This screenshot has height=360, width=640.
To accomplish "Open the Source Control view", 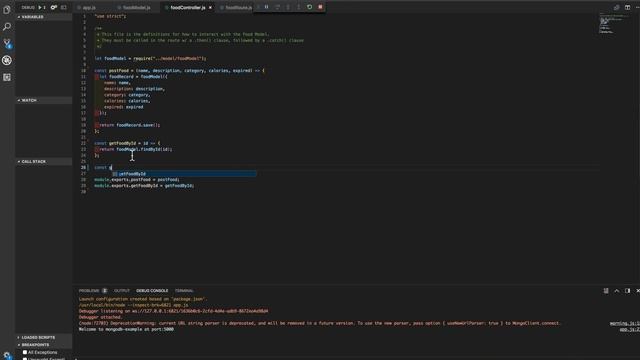I will [7, 43].
